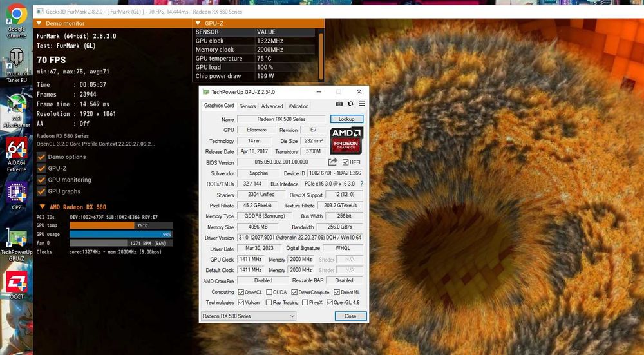Open Google Chrome desktop icon

coord(17,21)
